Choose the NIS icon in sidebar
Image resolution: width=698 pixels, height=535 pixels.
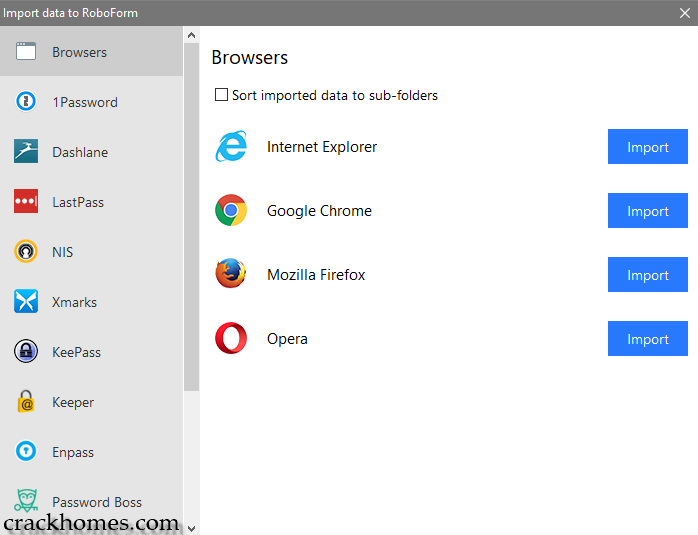[26, 251]
